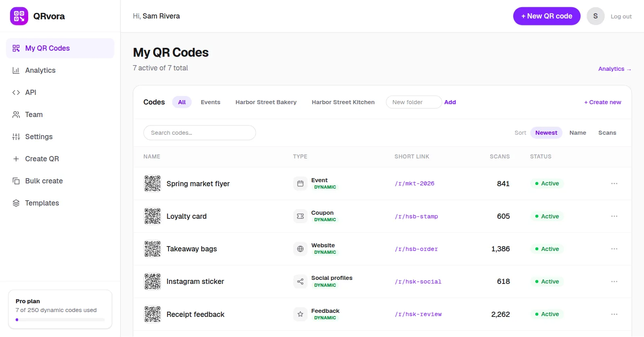Open Bulk create from the sidebar
The height and width of the screenshot is (337, 644).
(60, 181)
